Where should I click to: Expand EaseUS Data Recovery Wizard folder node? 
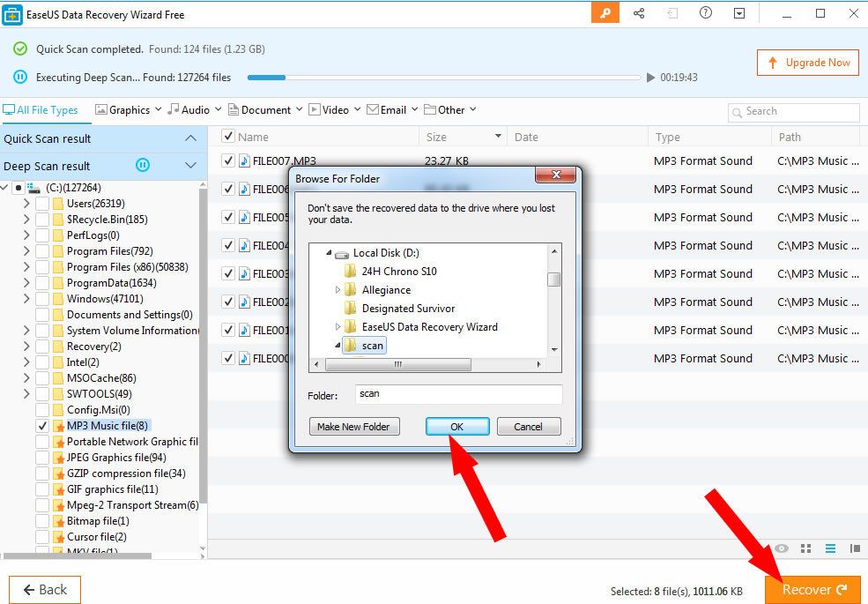coord(338,327)
